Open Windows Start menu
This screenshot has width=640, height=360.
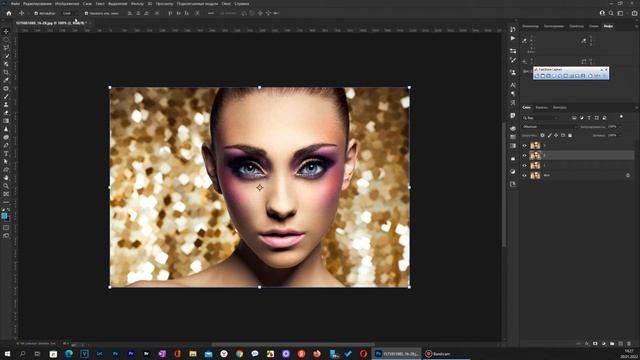(7, 353)
